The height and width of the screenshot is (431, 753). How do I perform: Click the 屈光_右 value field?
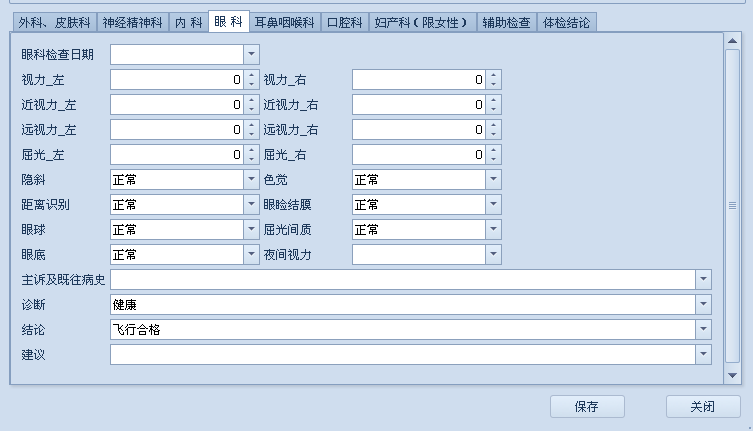pos(419,154)
